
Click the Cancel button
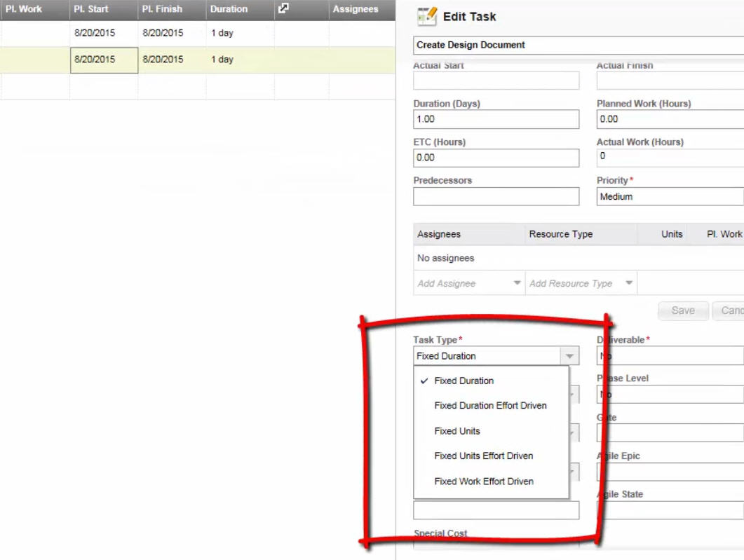(x=729, y=310)
